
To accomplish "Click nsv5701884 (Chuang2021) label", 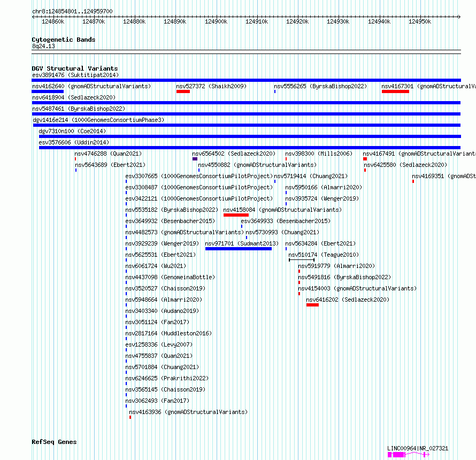I will point(163,367).
